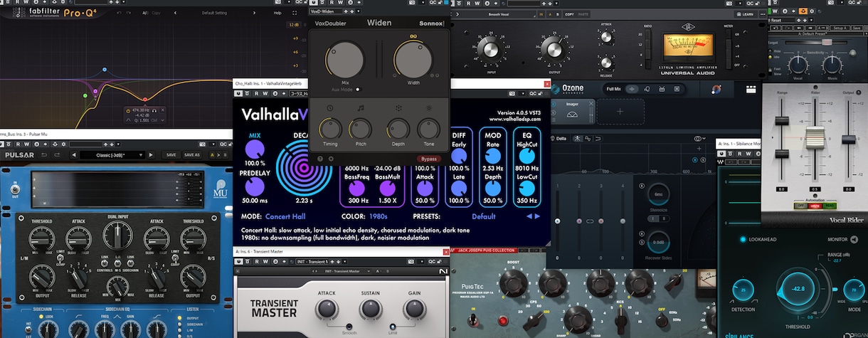Open the Classic [-3dB] preset dropdown in Pulsar
Image resolution: width=868 pixels, height=338 pixels.
[x=112, y=155]
